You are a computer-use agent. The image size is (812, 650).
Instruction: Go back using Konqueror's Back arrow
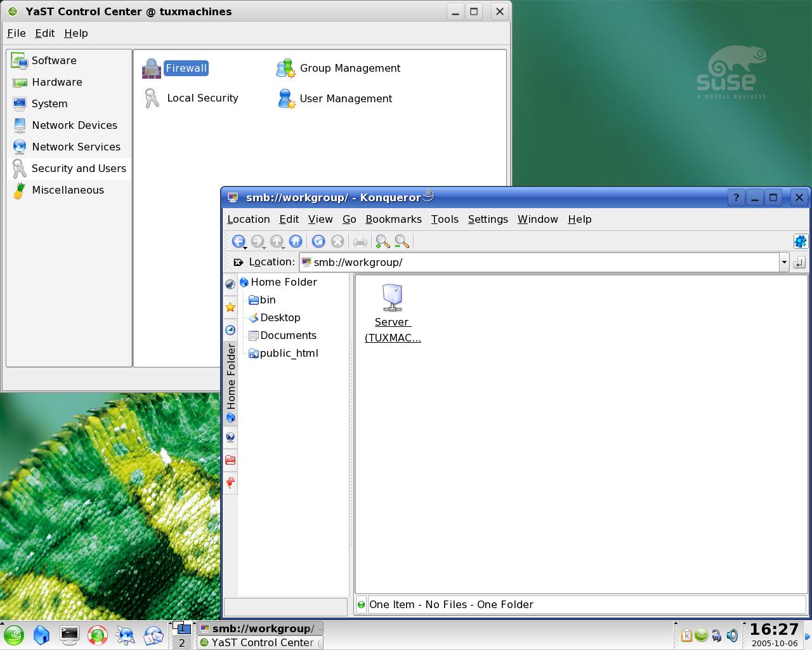point(238,241)
